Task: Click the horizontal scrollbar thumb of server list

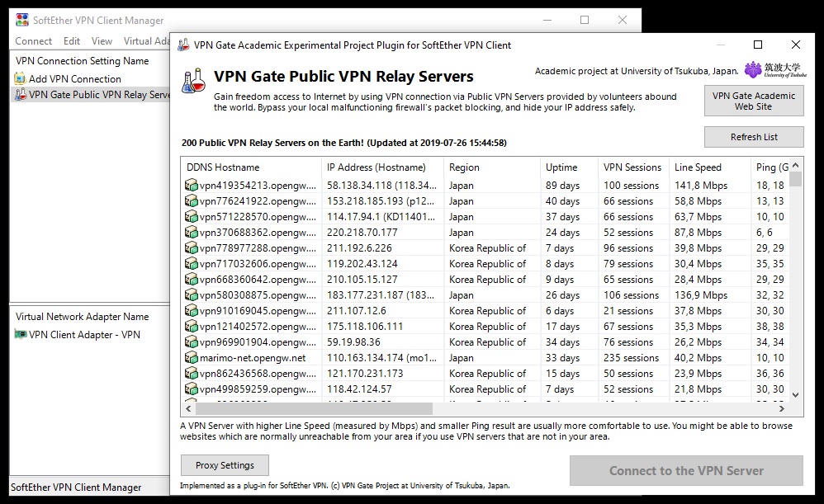Action: click(x=314, y=408)
